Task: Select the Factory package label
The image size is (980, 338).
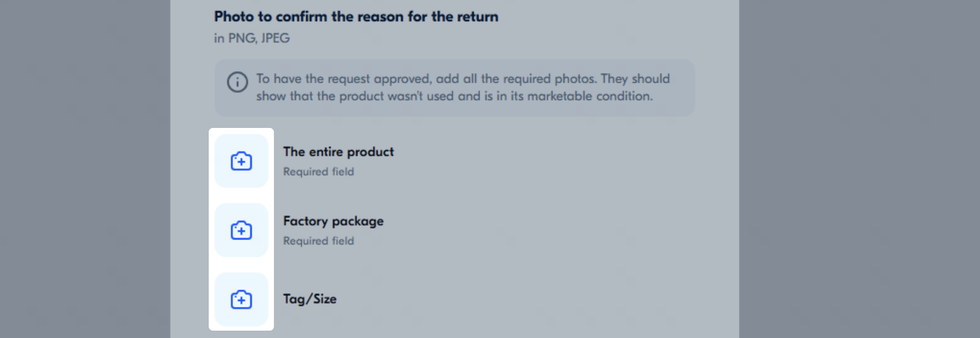Action: (333, 221)
